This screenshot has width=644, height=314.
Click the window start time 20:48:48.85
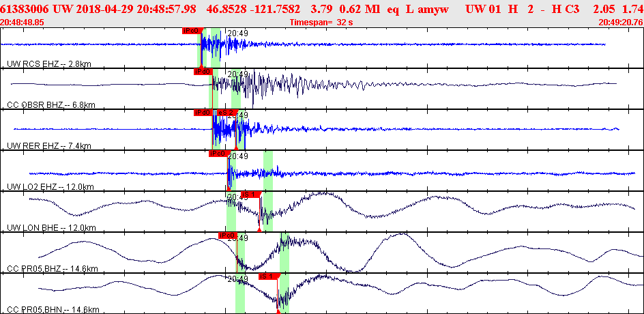[23, 23]
